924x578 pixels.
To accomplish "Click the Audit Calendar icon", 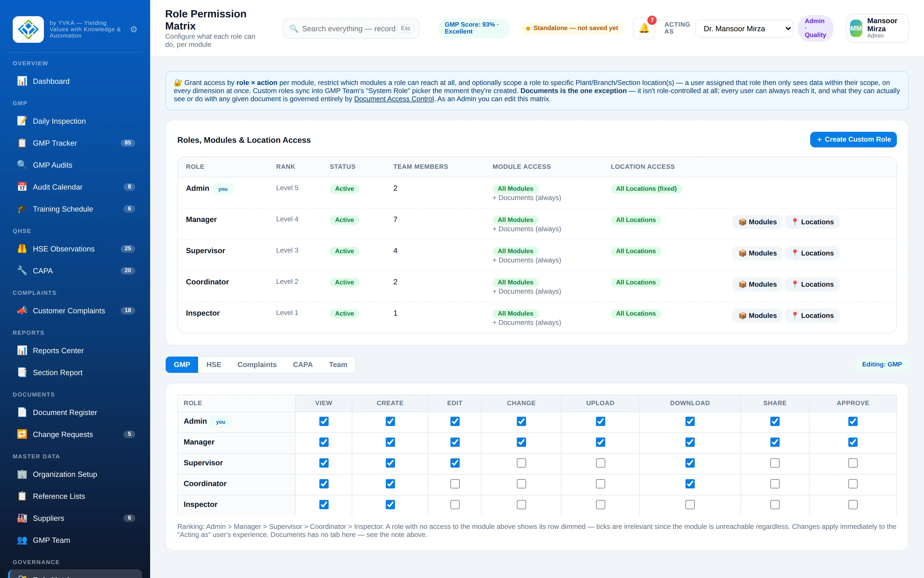I will point(22,187).
